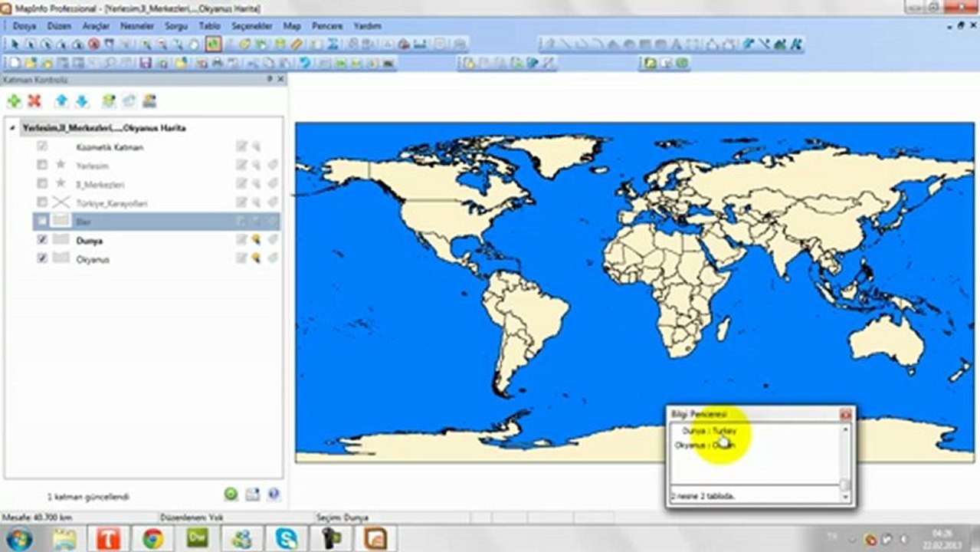This screenshot has height=552, width=980.
Task: Click the green refresh icon under layer list
Action: [x=231, y=495]
